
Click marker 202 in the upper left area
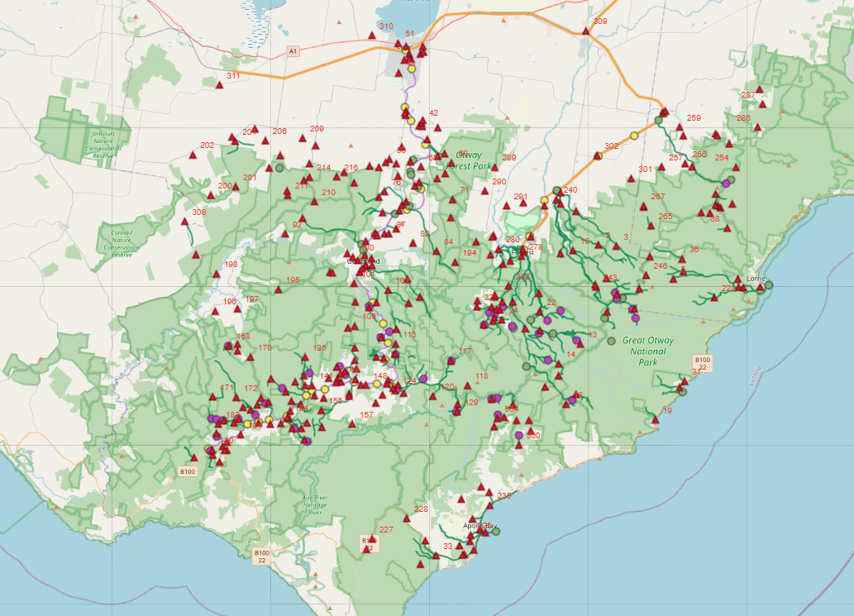click(x=193, y=155)
